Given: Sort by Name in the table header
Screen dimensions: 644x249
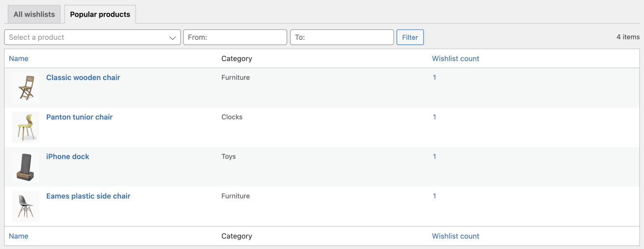Looking at the screenshot, I should click(x=18, y=59).
